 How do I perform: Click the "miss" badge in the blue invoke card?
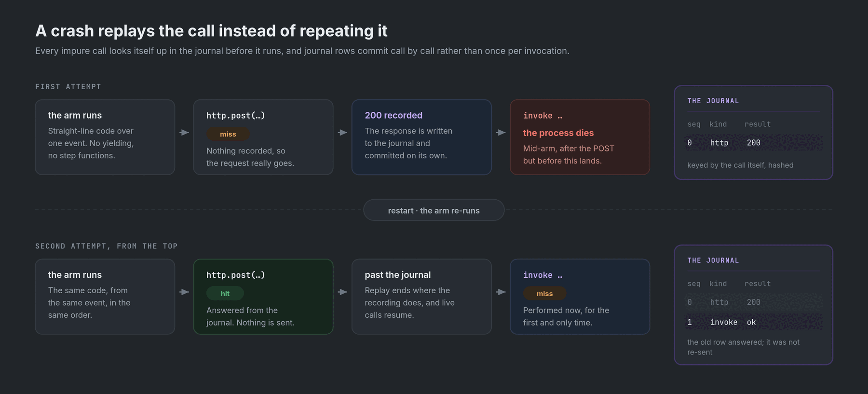544,293
